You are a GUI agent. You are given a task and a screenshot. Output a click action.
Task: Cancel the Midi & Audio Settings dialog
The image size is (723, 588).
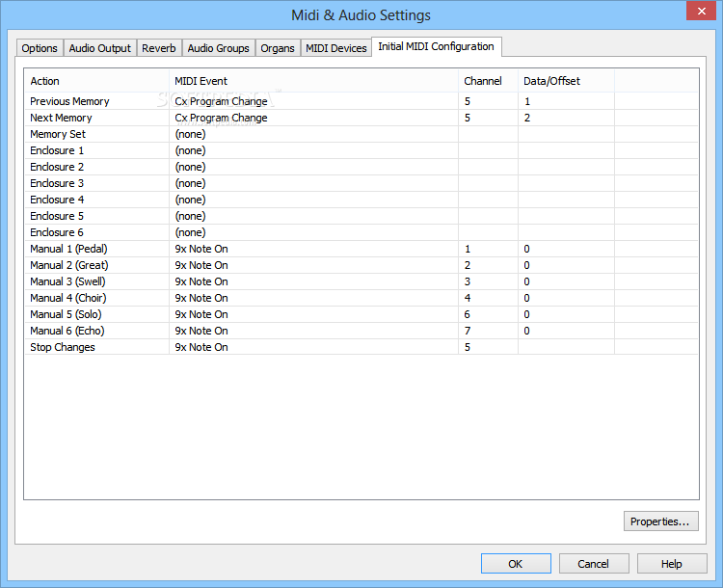pos(594,564)
